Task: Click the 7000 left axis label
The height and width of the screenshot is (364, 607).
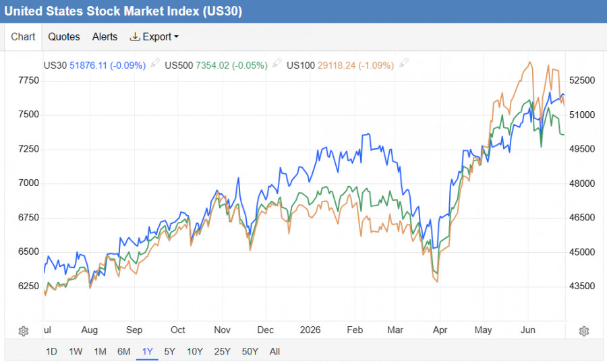Action: (x=28, y=183)
